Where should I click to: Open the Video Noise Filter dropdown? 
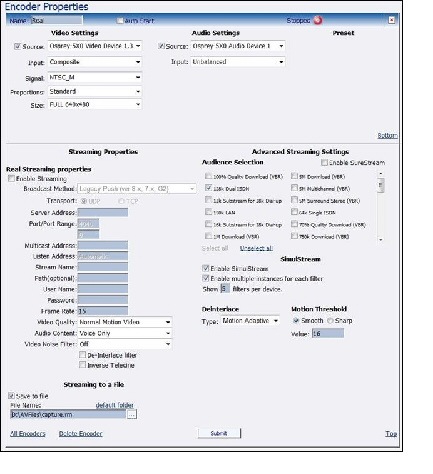tap(125, 344)
